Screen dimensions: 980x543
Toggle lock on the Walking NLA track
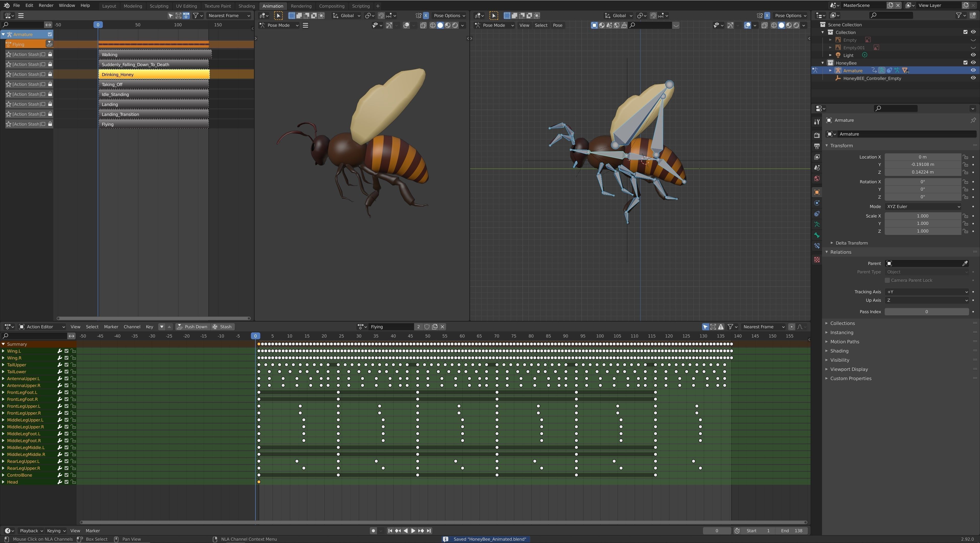click(x=50, y=54)
